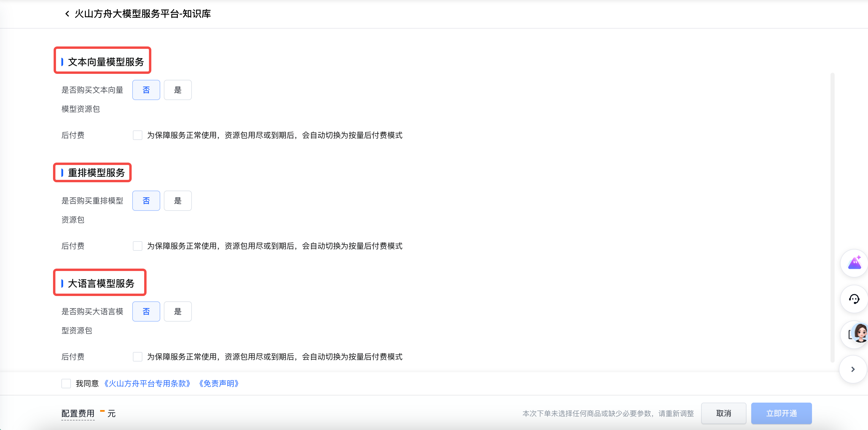
Task: Enable postpaid for large language model service
Action: (138, 357)
